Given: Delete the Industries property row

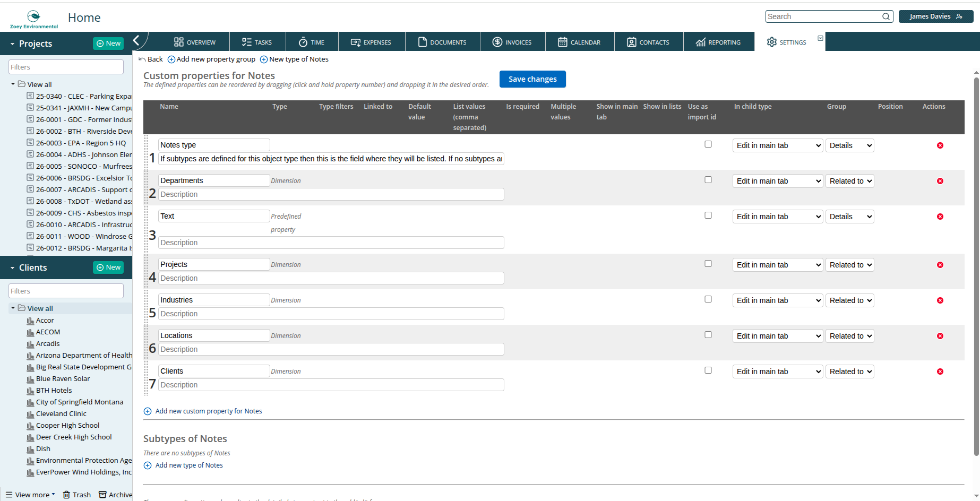Looking at the screenshot, I should [x=940, y=300].
